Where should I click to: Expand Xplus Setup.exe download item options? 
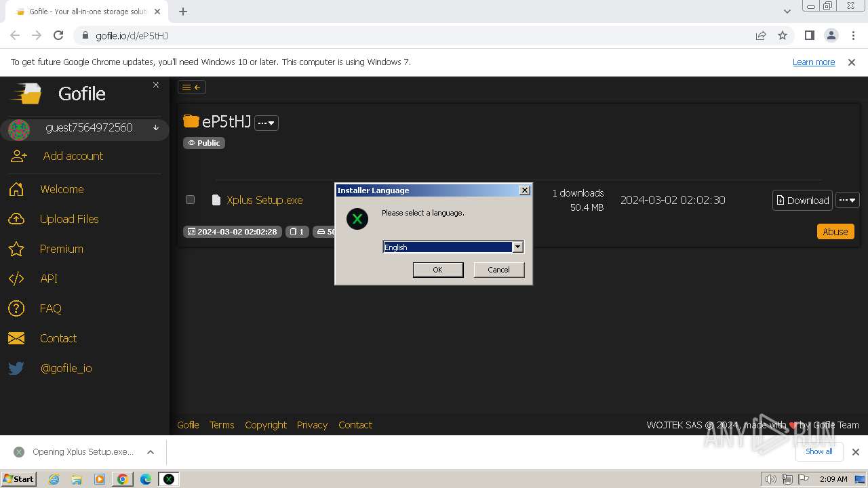click(151, 452)
